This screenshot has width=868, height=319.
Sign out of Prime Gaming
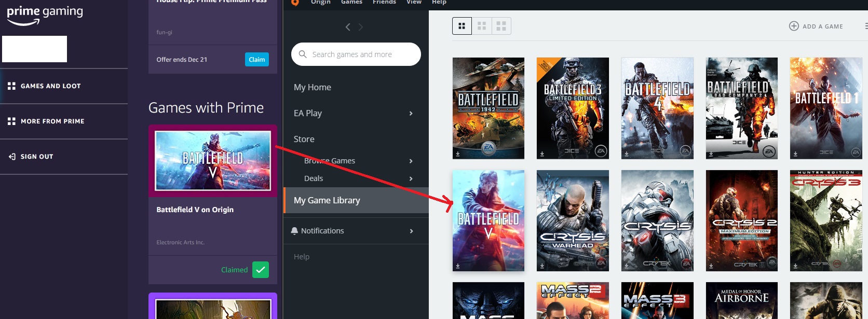coord(64,157)
